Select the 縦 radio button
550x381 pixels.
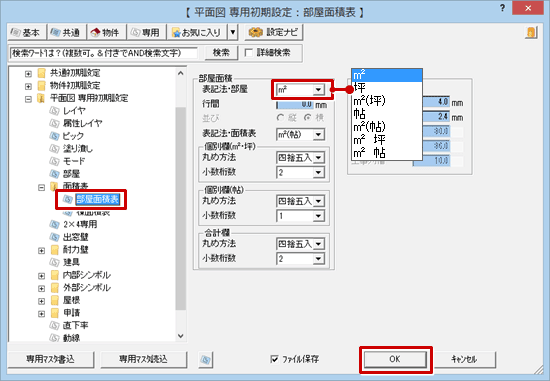[280, 118]
